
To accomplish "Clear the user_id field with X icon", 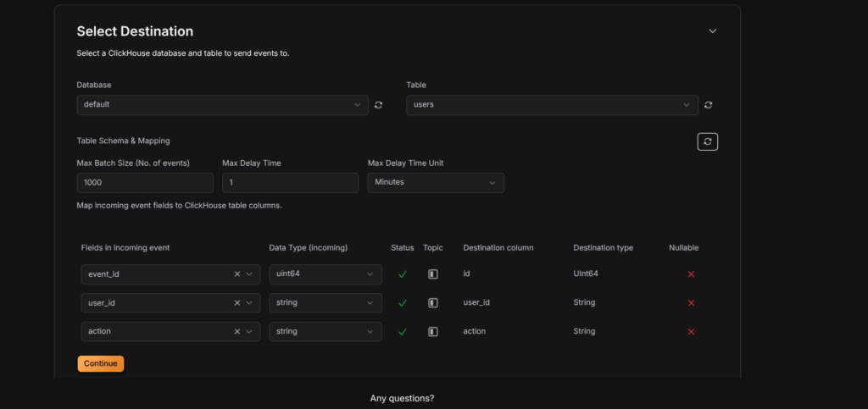I will tap(237, 302).
